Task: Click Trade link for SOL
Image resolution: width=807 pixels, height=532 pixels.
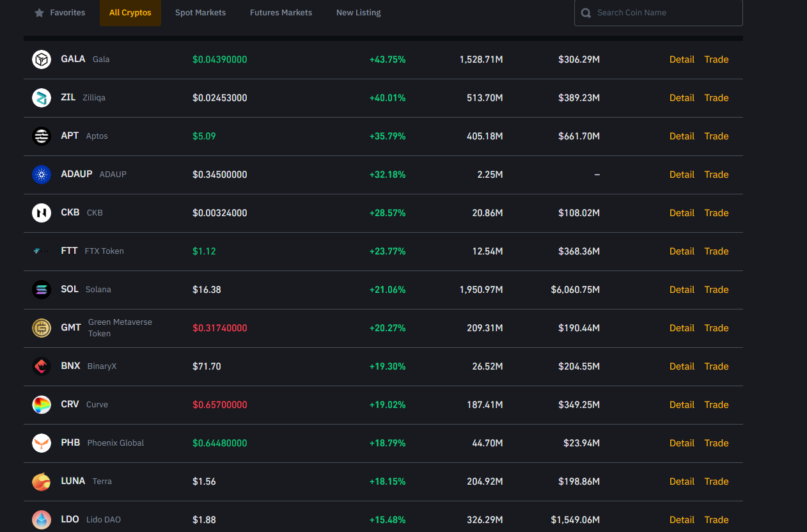Action: click(716, 290)
